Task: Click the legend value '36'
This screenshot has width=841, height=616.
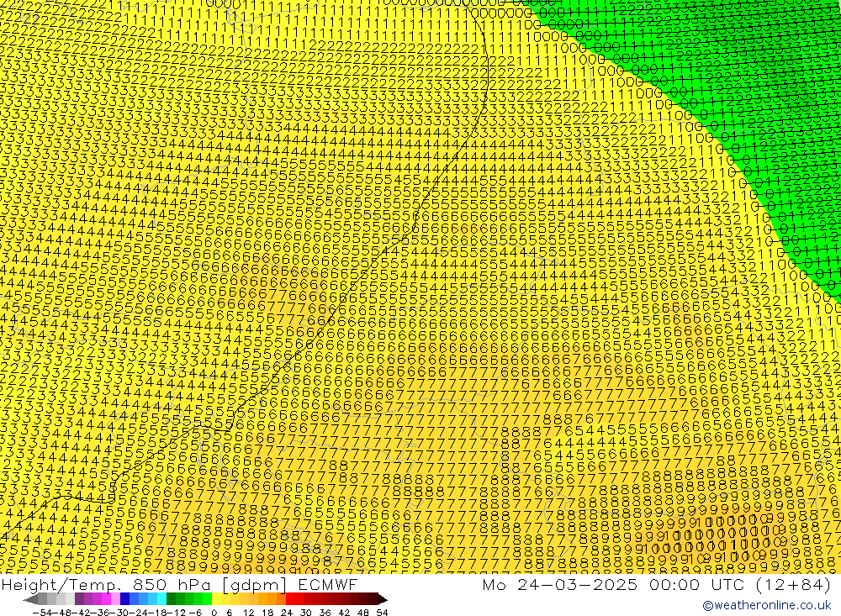Action: (325, 613)
